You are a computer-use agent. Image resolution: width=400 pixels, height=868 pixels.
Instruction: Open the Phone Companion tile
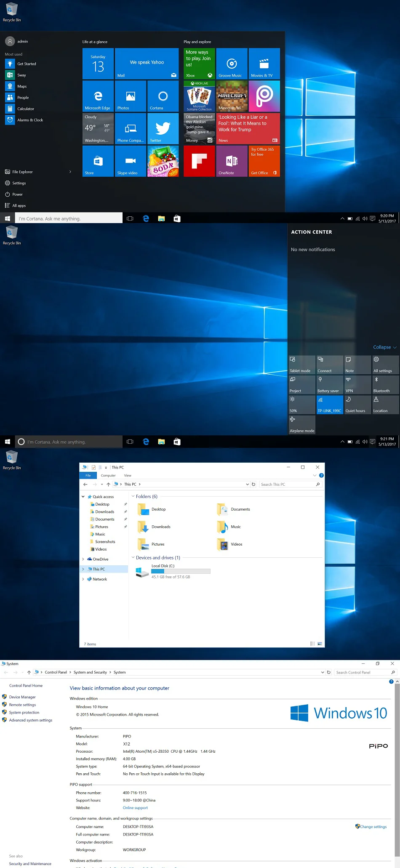click(131, 128)
